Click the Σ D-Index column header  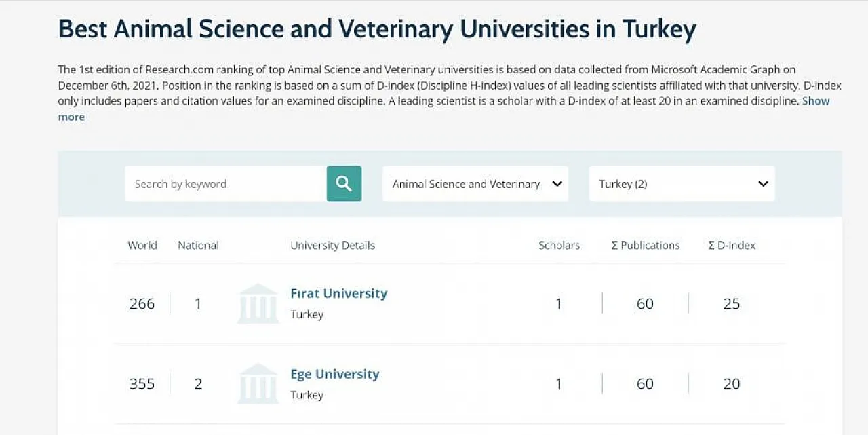click(x=732, y=246)
